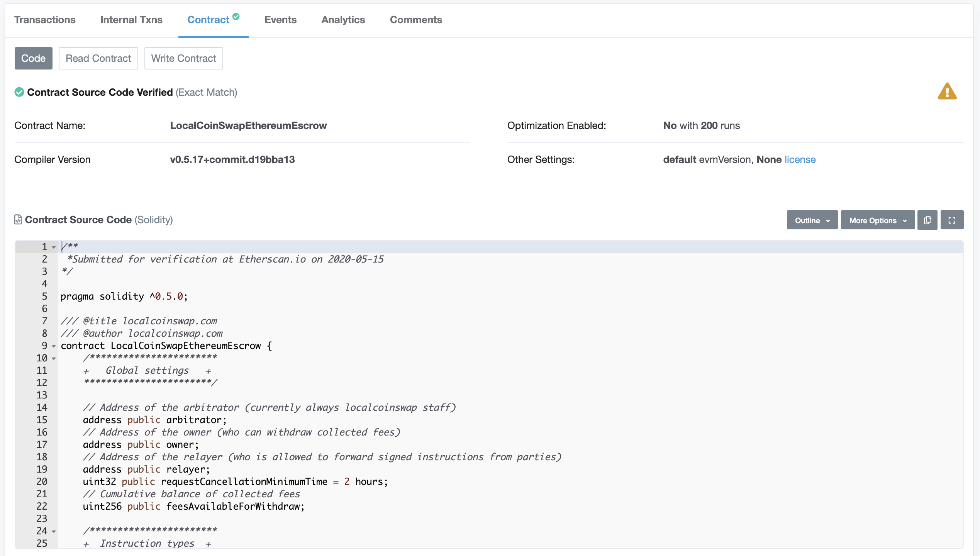The width and height of the screenshot is (980, 556).
Task: Click the green check badge on Contract tab
Action: pos(236,17)
